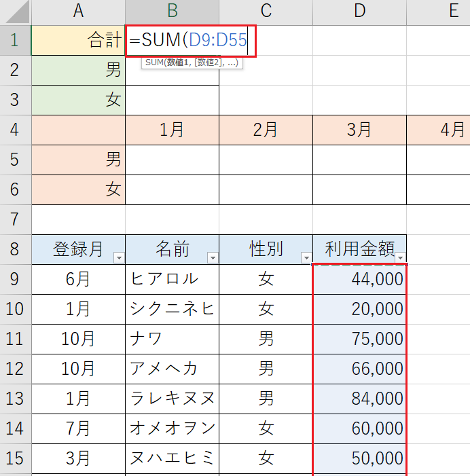Image resolution: width=470 pixels, height=476 pixels.
Task: Select the cell with 66,000
Action: click(360, 369)
